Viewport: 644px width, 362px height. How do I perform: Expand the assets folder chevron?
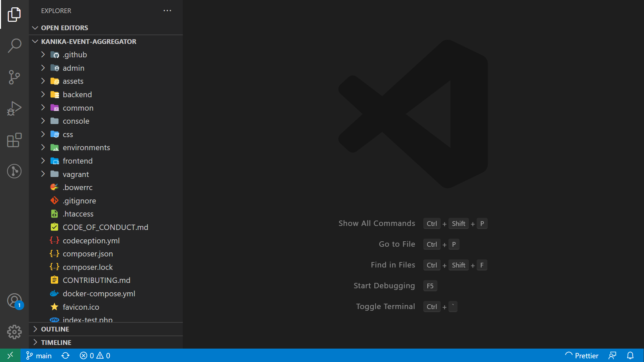(x=43, y=81)
